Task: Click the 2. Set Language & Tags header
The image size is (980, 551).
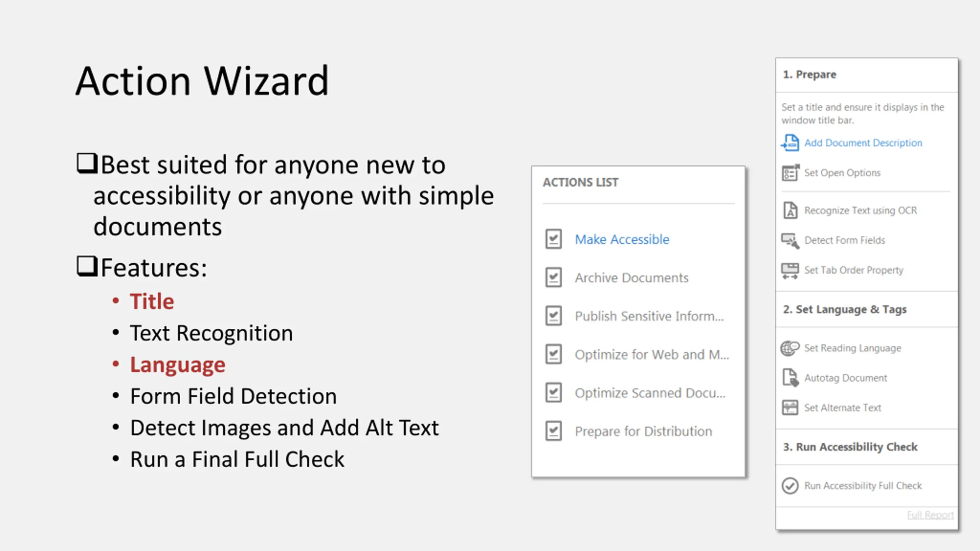Action: click(845, 309)
